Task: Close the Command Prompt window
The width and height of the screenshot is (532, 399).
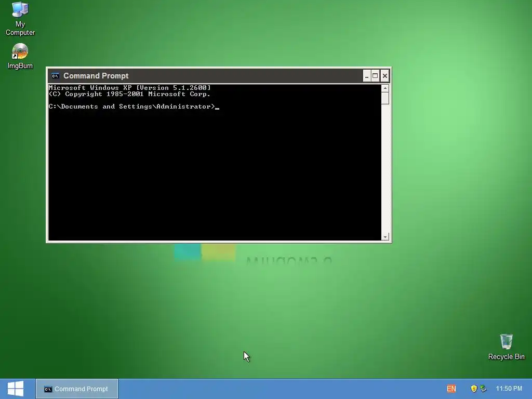Action: (x=385, y=76)
